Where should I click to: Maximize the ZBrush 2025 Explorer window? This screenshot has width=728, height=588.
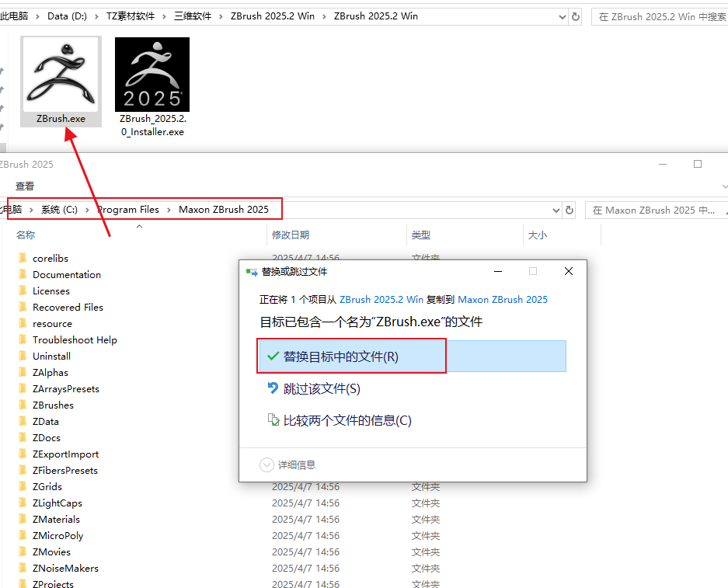tap(698, 164)
